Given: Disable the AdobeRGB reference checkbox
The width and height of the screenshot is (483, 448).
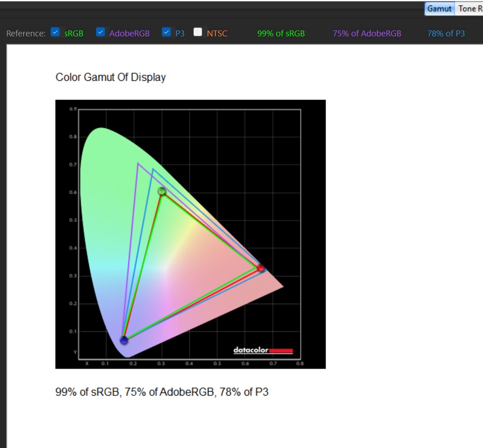Looking at the screenshot, I should click(x=101, y=32).
